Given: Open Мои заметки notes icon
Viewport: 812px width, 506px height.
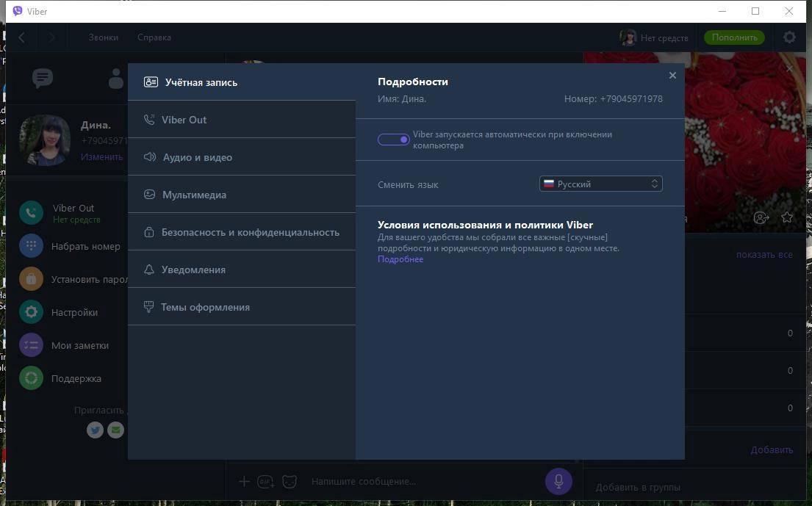Looking at the screenshot, I should [31, 345].
